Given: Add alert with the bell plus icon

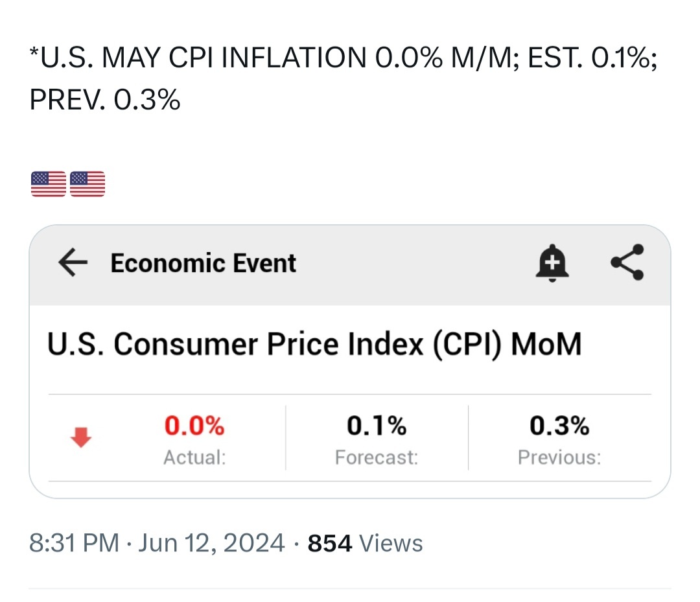Looking at the screenshot, I should (552, 263).
